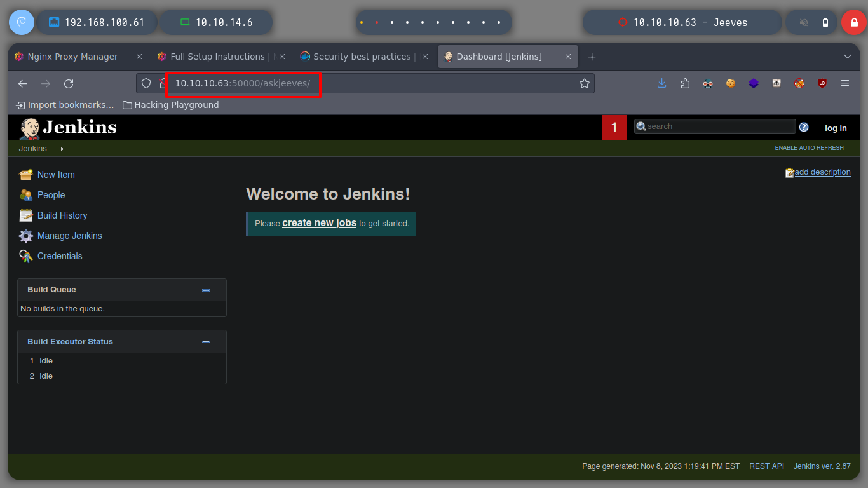Open the list all tabs dropdown

point(847,57)
